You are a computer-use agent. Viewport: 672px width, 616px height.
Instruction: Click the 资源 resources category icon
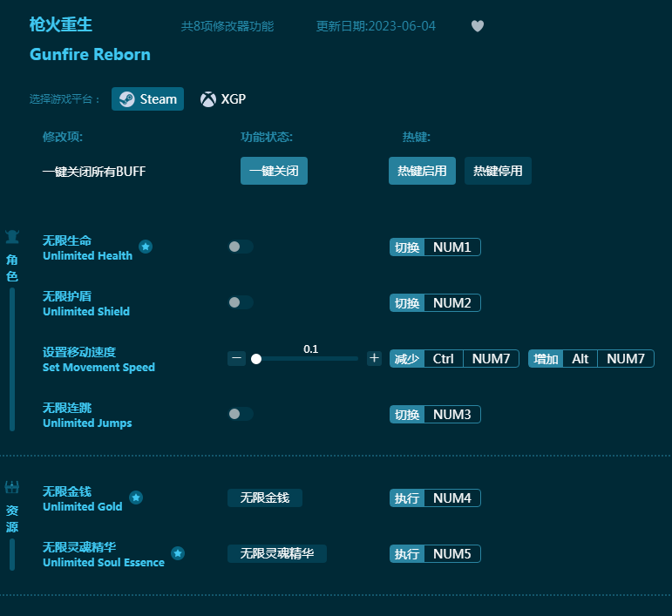pyautogui.click(x=12, y=487)
